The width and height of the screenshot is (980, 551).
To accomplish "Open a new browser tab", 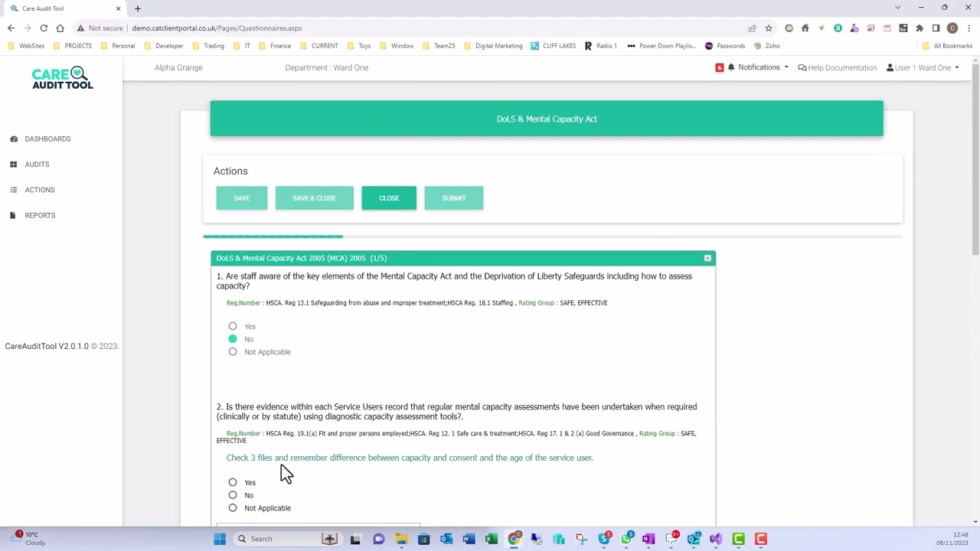I will 138,8.
